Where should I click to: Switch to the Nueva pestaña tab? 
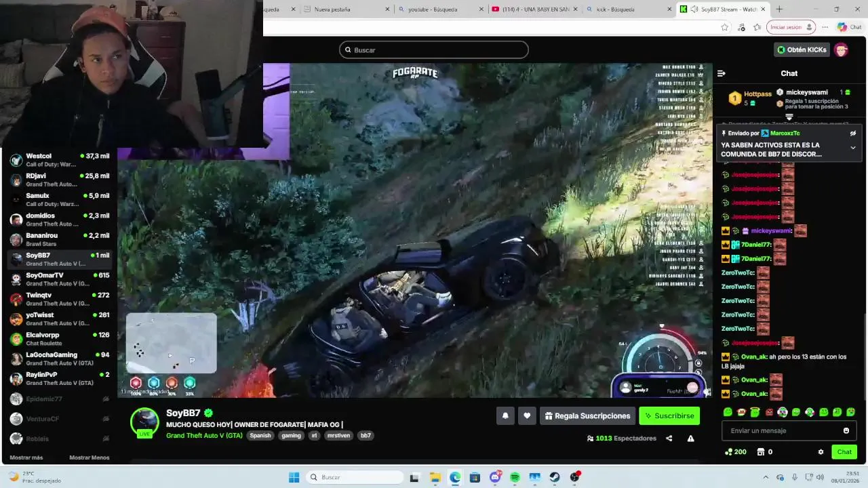345,9
